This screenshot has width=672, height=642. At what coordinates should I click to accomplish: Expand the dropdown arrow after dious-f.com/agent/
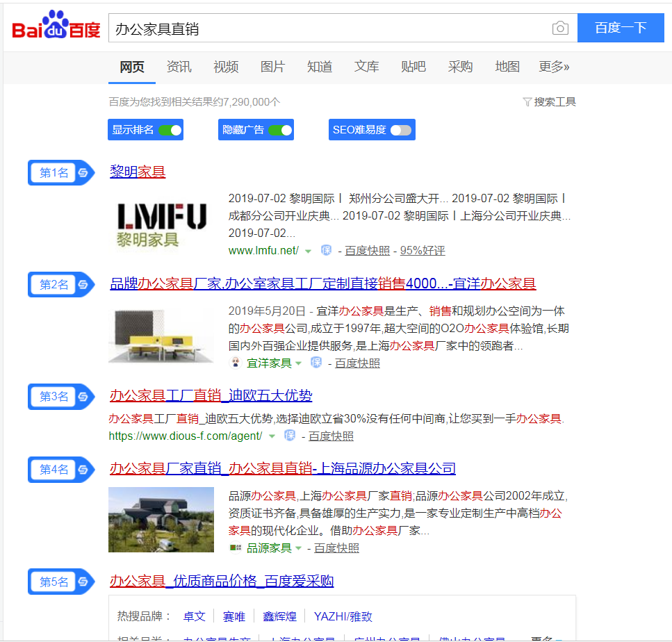[272, 436]
